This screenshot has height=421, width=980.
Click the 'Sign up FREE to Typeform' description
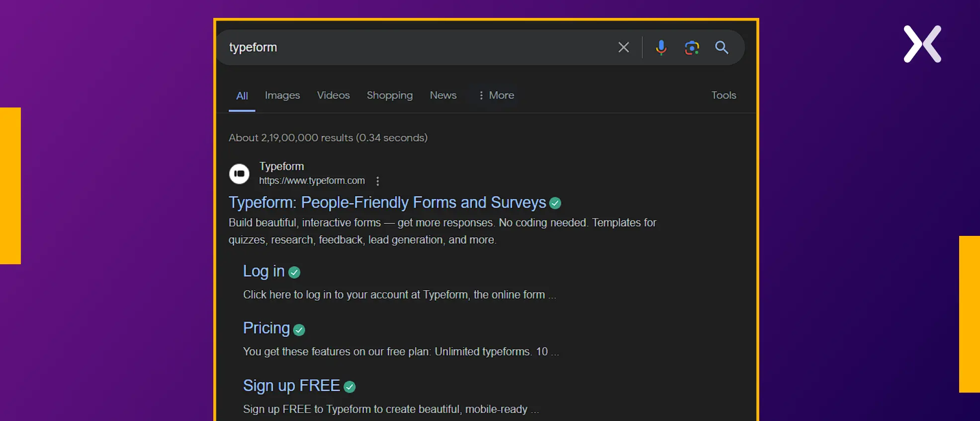[391, 409]
